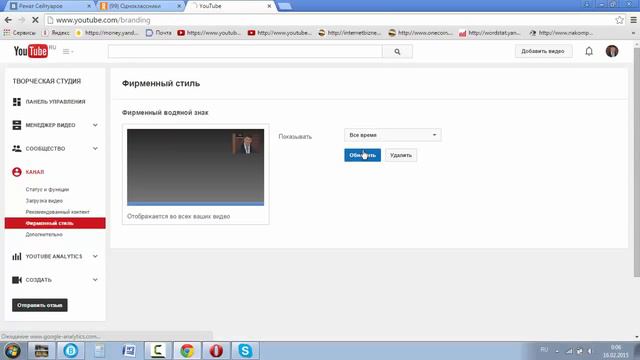This screenshot has height=360, width=640.
Task: Expand the Сообщество section chevron
Action: point(95,149)
